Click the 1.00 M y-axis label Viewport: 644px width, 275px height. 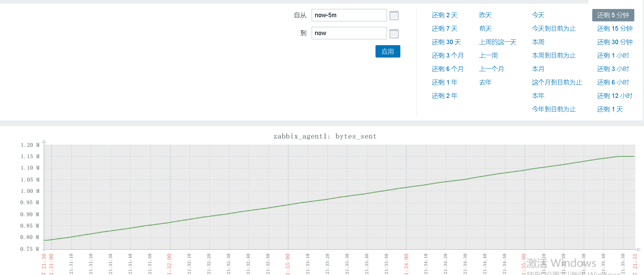[30, 191]
